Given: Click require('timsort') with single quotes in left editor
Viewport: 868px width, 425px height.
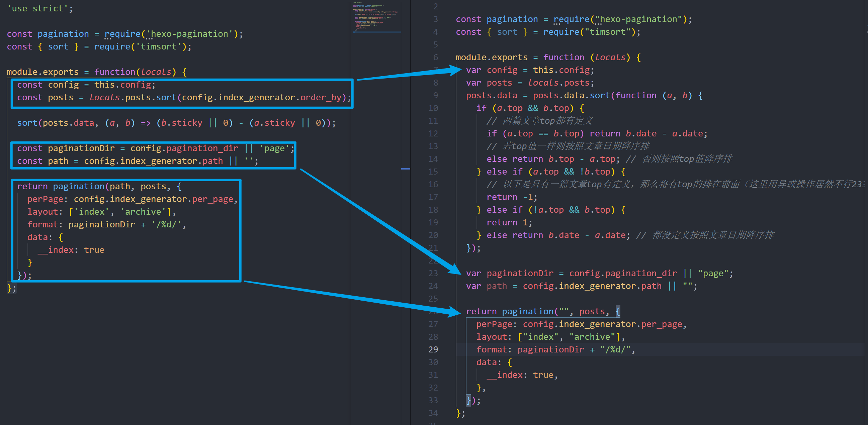Looking at the screenshot, I should pos(140,47).
